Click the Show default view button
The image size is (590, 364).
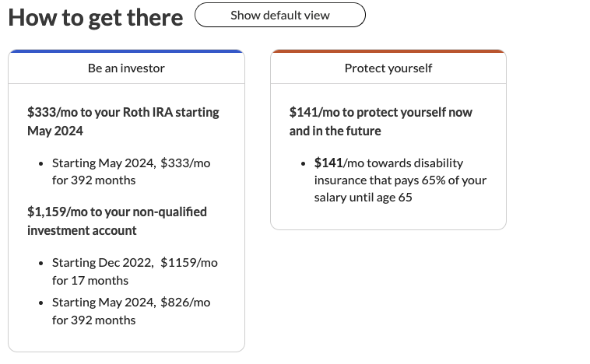click(279, 16)
